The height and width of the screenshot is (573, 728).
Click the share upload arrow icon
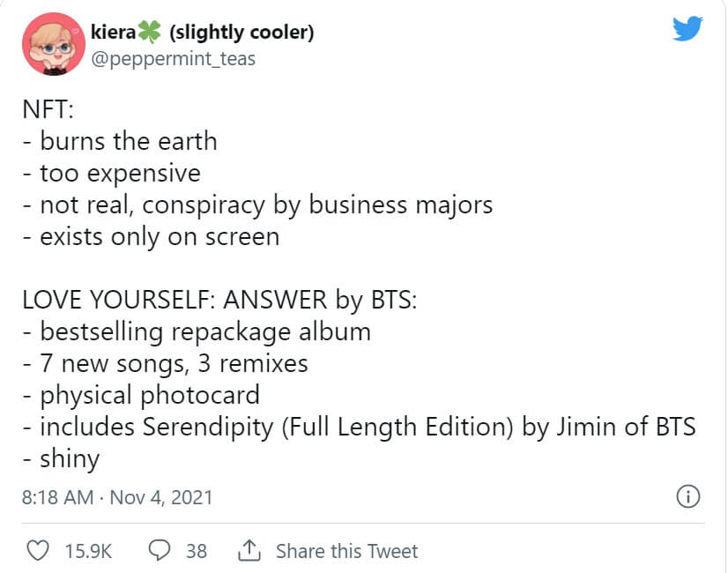pyautogui.click(x=249, y=551)
